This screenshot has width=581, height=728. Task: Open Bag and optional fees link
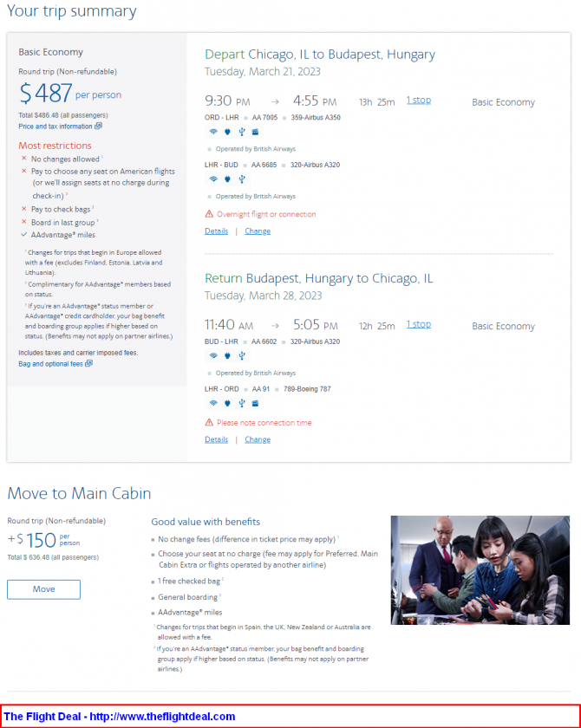point(55,364)
